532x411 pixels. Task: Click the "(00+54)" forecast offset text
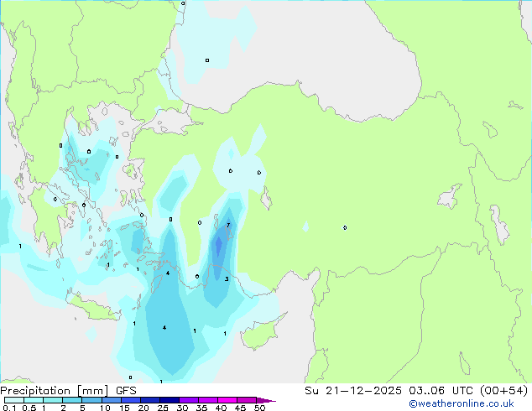coord(503,391)
